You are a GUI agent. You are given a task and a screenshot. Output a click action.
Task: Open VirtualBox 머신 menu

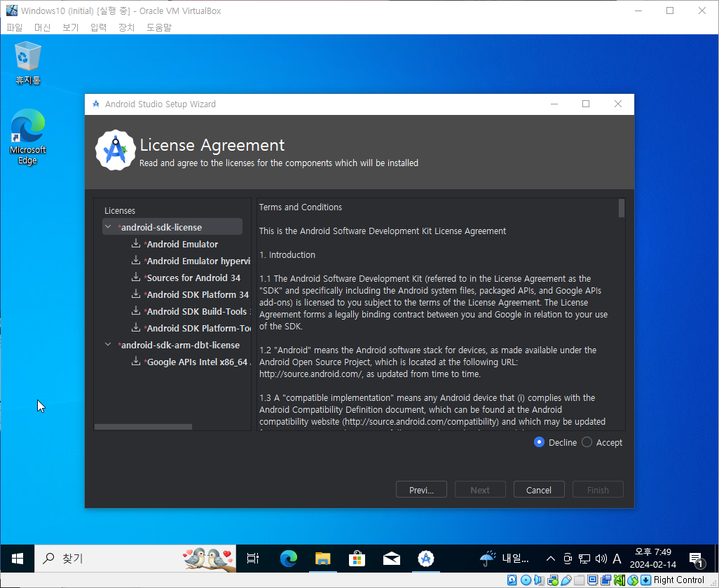tap(43, 27)
